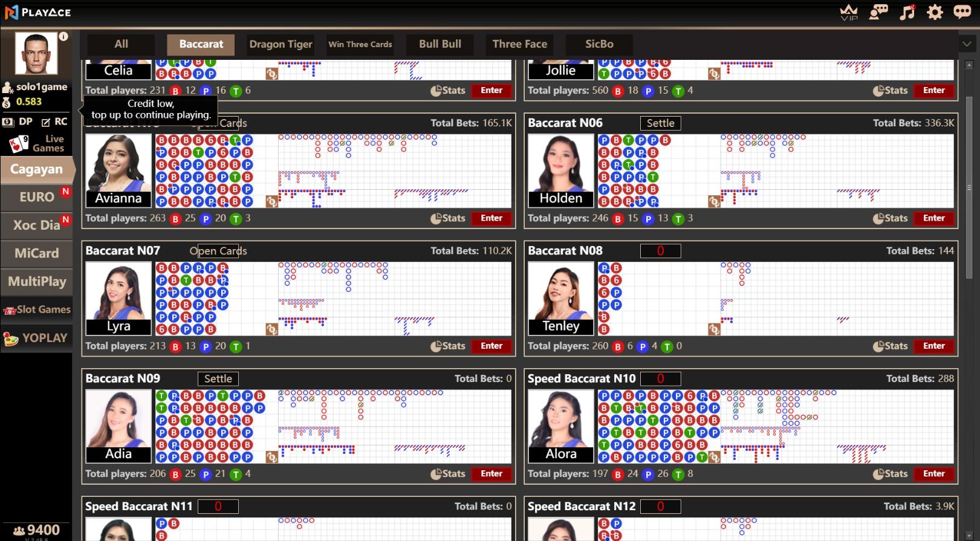
Task: Click the roadmap icon in Baccarat N06
Action: [714, 201]
